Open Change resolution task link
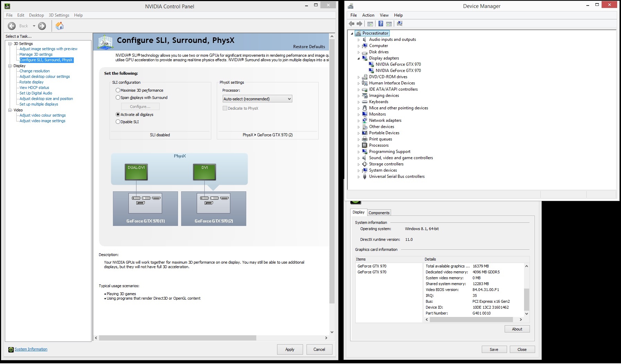The width and height of the screenshot is (621, 364). (35, 71)
